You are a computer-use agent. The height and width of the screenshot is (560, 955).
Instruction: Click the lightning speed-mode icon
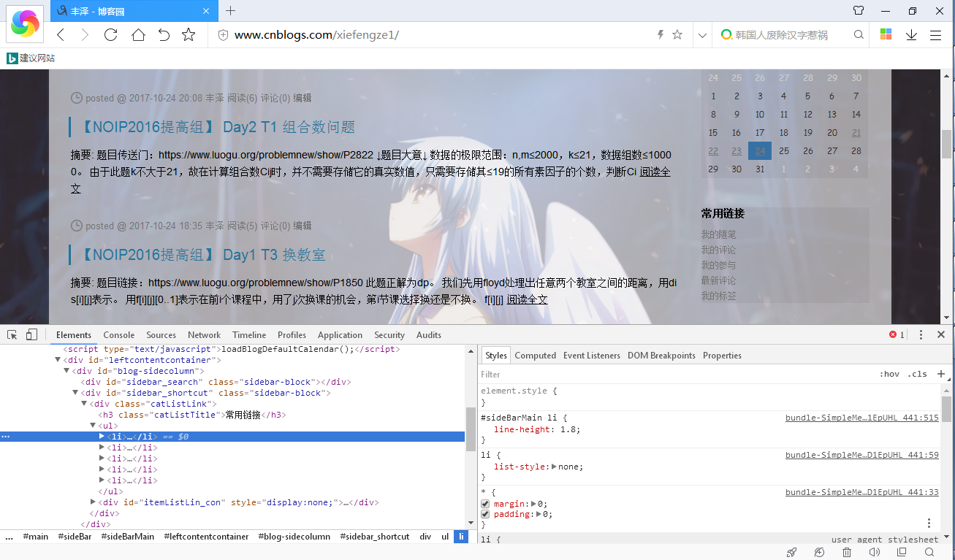click(x=661, y=34)
